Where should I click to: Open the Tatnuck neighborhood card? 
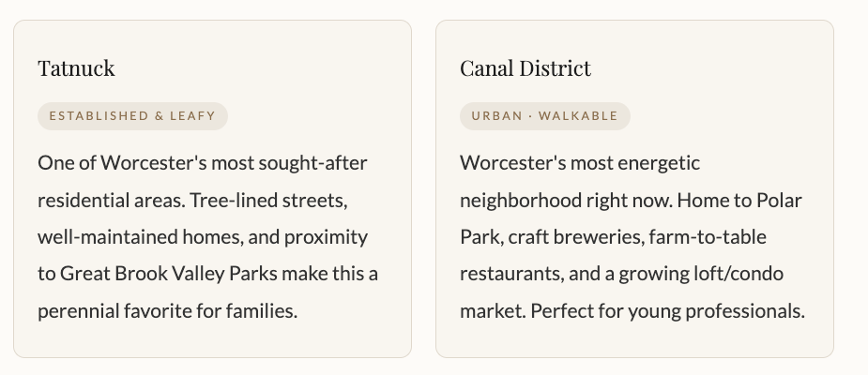(212, 337)
